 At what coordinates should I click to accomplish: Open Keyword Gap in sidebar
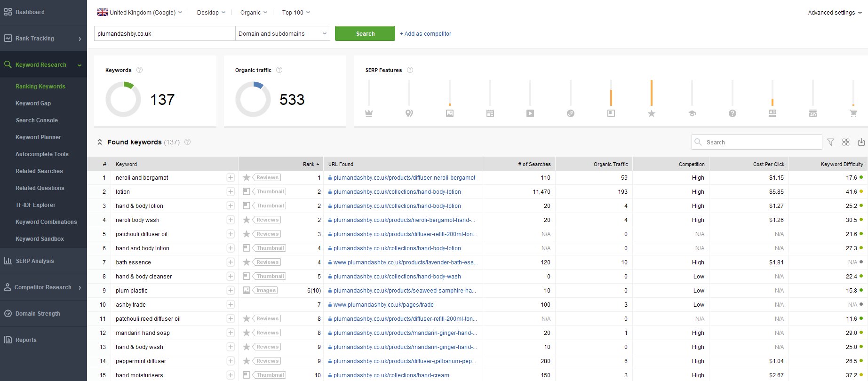pyautogui.click(x=33, y=103)
